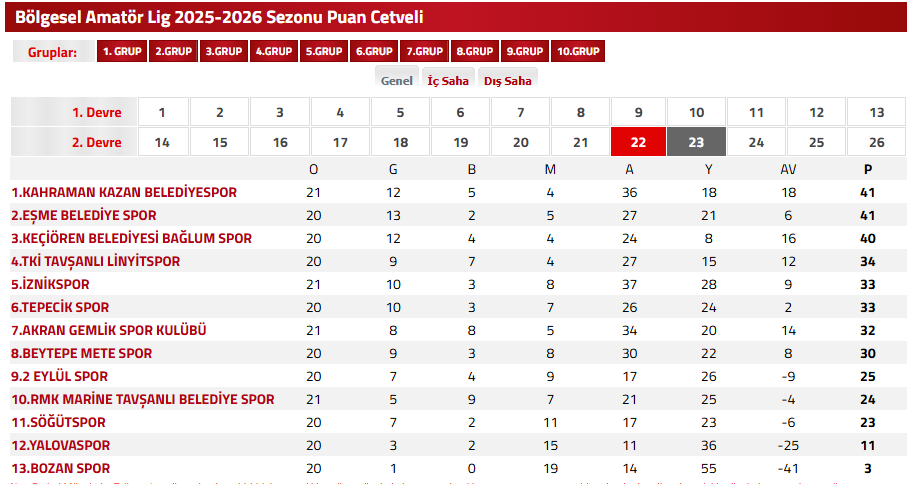Open Yalovaspor team page
Image resolution: width=907 pixels, height=484 pixels.
[60, 445]
